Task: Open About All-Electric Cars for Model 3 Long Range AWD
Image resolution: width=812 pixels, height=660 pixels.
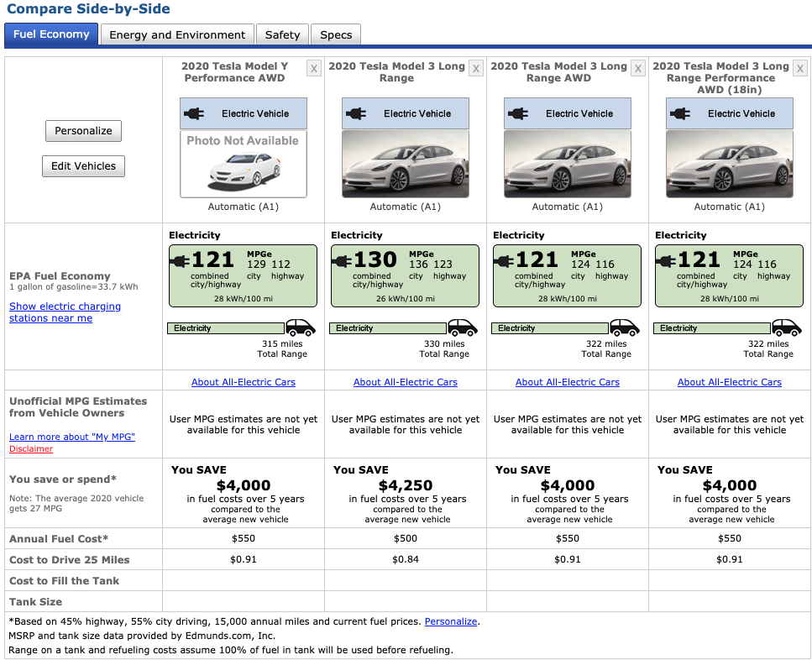Action: coord(568,382)
